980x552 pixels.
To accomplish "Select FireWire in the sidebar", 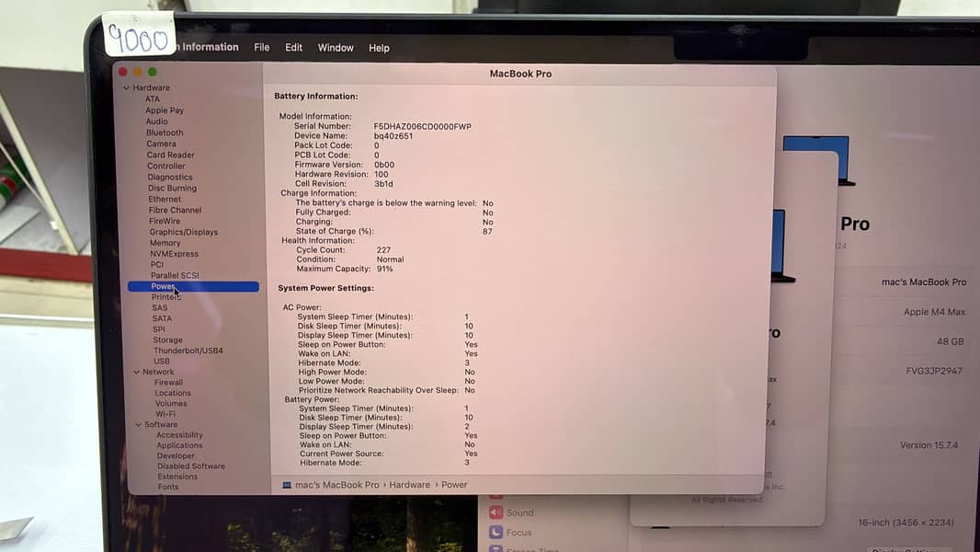I will [165, 222].
